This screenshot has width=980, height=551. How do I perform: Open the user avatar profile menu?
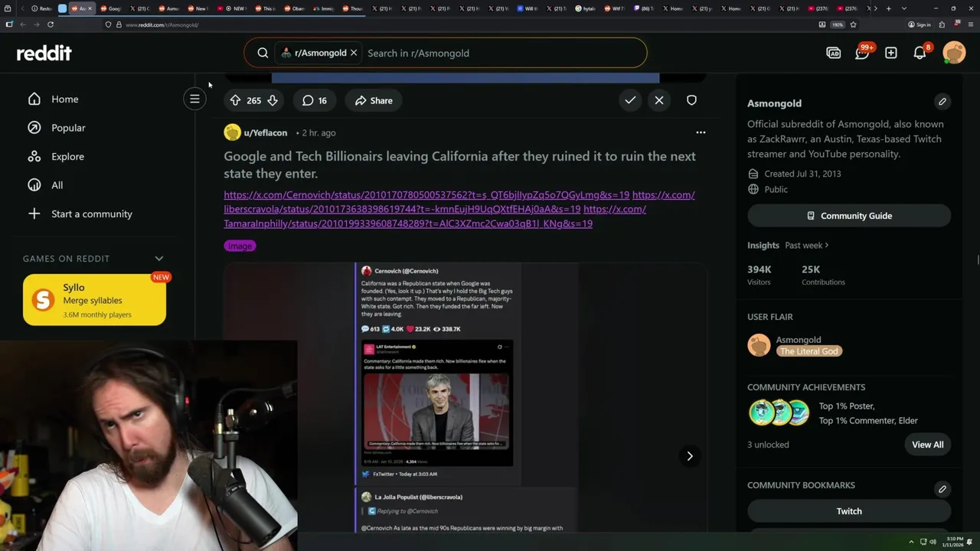954,53
